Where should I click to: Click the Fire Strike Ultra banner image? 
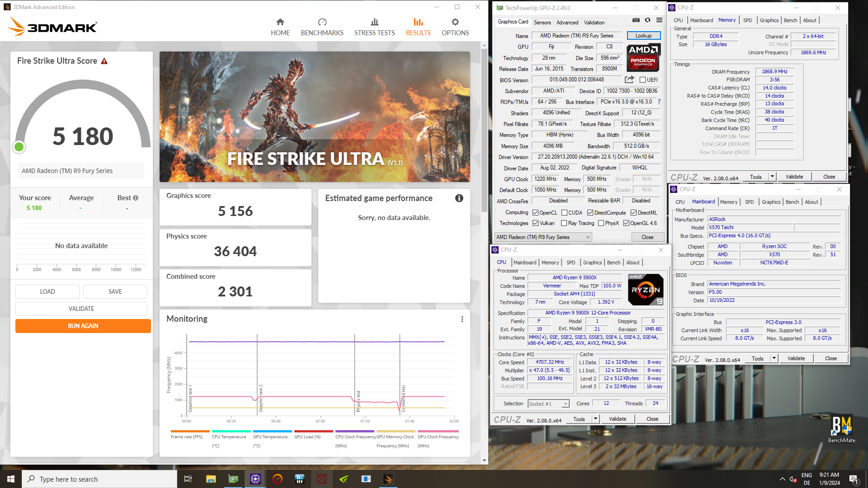pos(315,117)
